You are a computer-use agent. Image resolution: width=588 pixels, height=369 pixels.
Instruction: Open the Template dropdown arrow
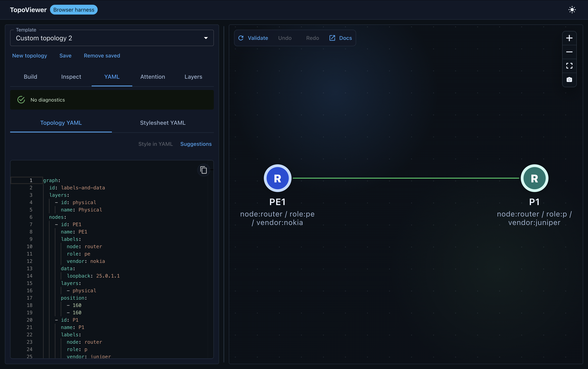206,38
